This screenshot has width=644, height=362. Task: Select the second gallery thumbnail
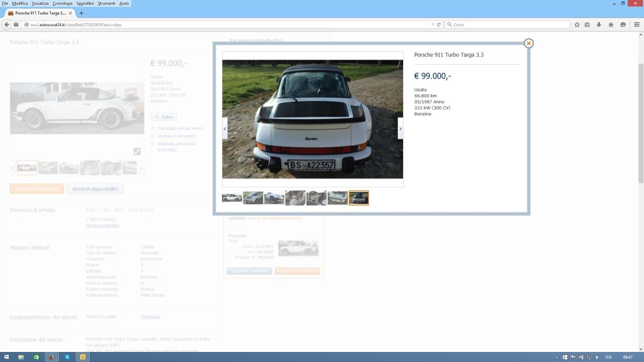(x=253, y=198)
